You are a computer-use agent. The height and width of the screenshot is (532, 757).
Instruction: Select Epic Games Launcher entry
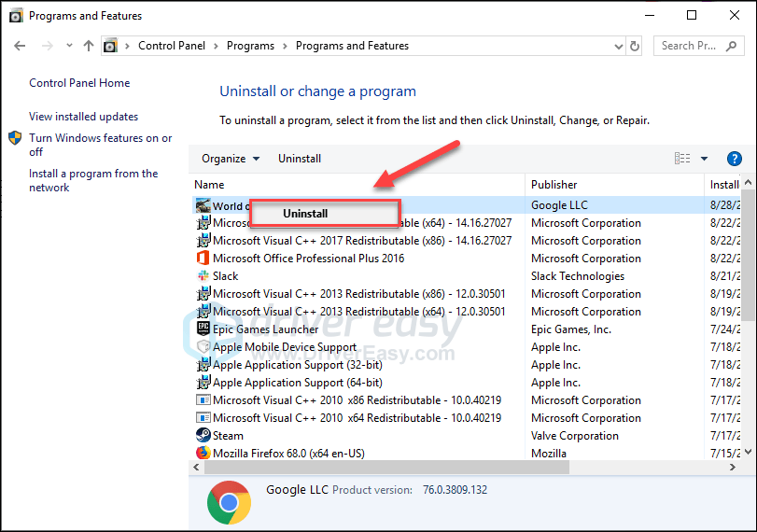[265, 329]
